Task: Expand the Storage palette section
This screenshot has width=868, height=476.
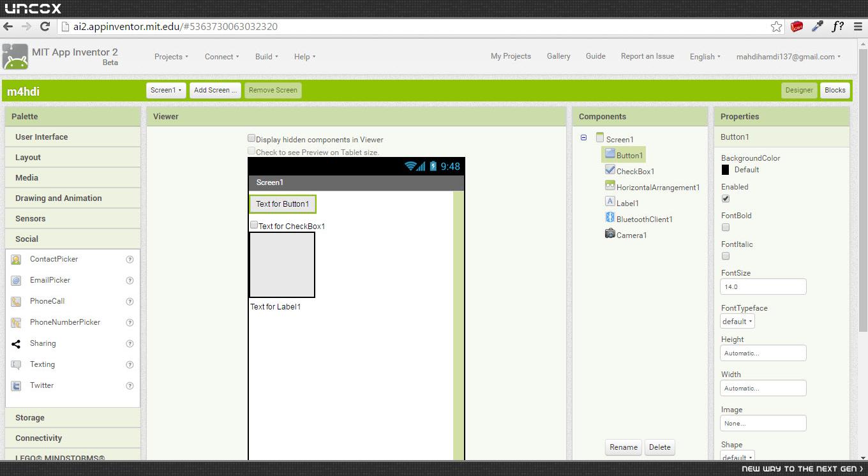Action: (73, 418)
